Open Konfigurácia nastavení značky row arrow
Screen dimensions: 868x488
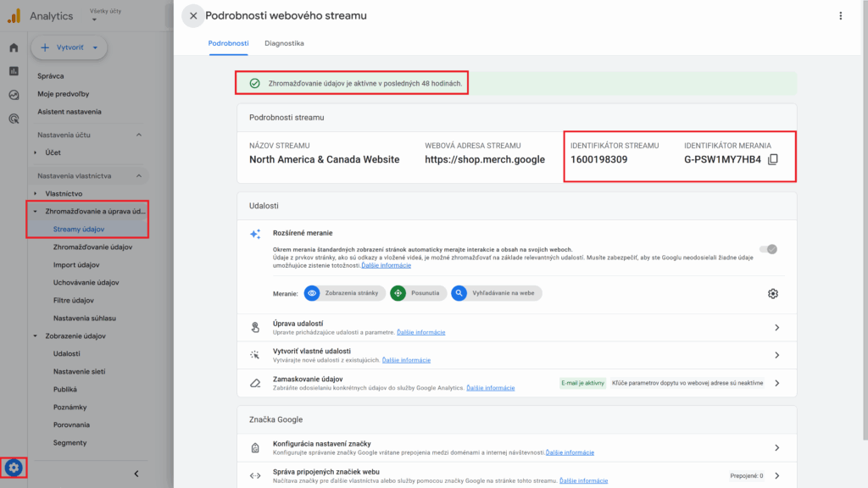(777, 447)
